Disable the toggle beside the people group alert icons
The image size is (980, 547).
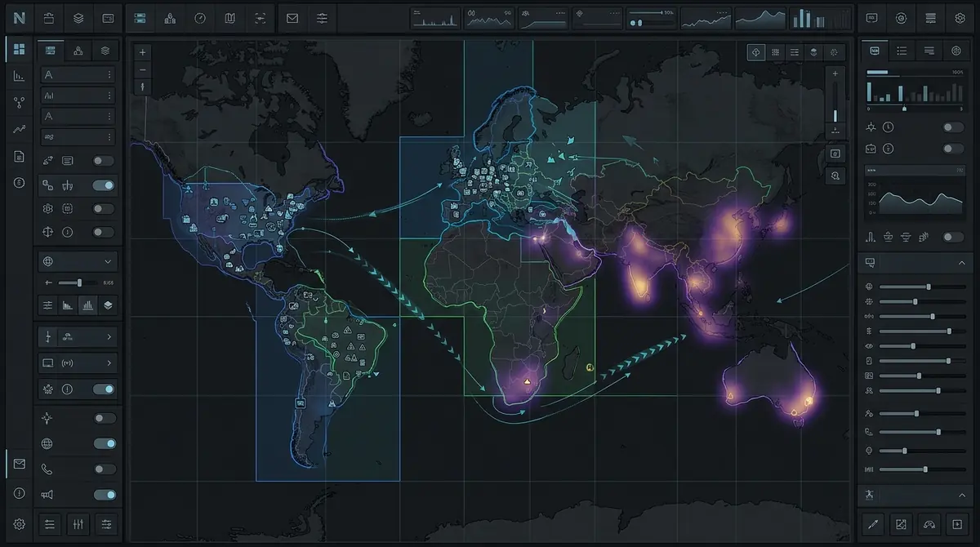point(104,389)
